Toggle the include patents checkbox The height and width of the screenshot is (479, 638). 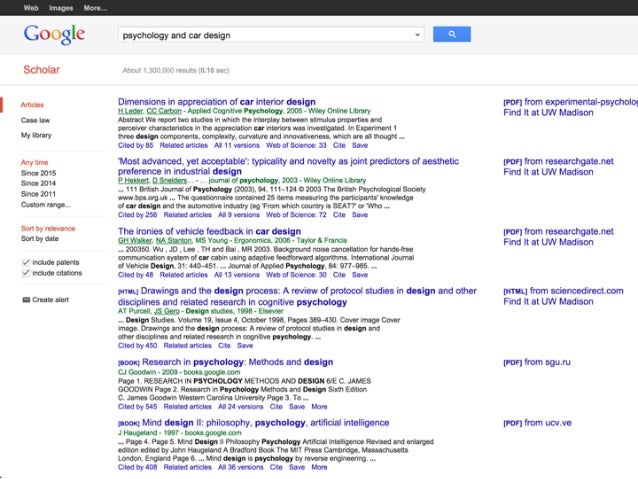(26, 262)
